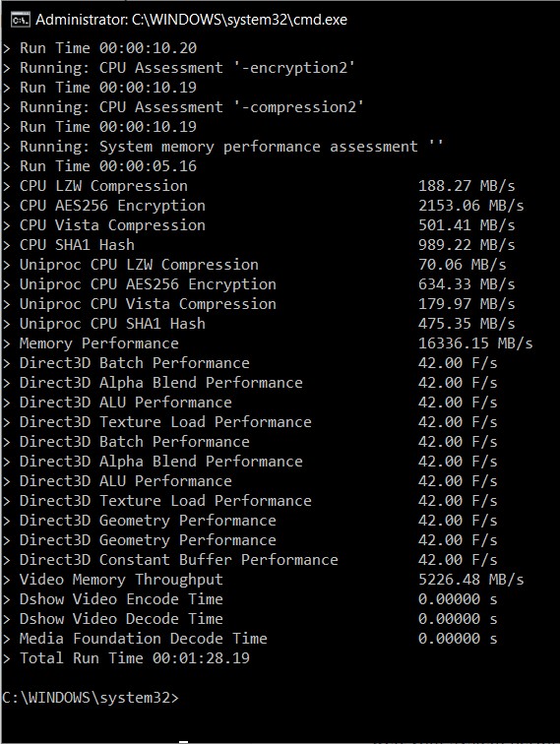Viewport: 560px width, 744px height.
Task: Click the CPU SHA1 Hash 989.22 MB/s value
Action: 467,245
